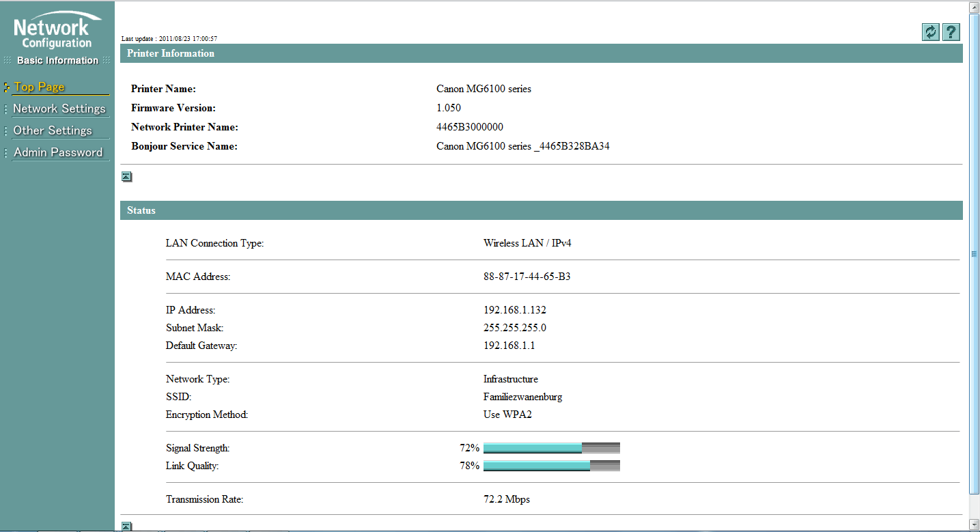The height and width of the screenshot is (532, 980).
Task: Select IP address "192.168.1.132"
Action: [515, 310]
